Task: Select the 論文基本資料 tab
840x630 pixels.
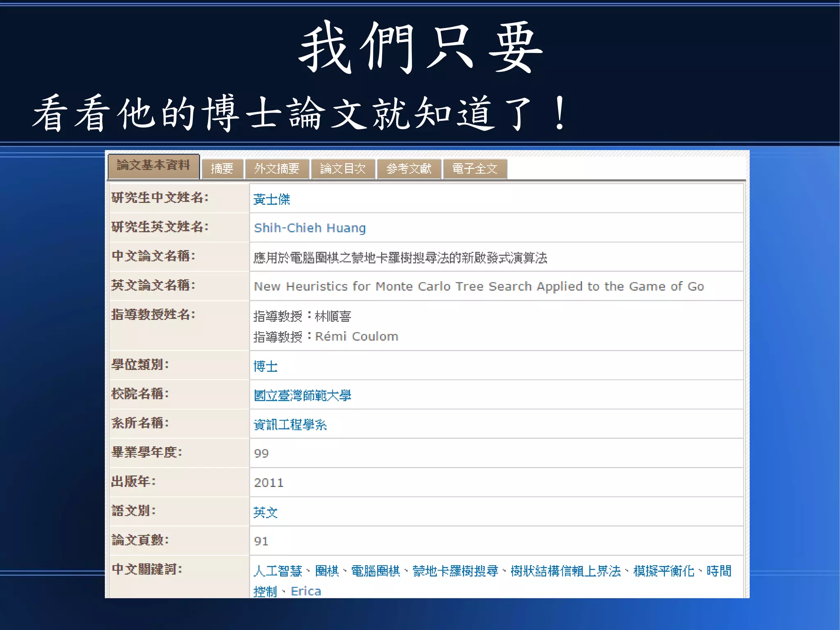Action: pos(153,166)
